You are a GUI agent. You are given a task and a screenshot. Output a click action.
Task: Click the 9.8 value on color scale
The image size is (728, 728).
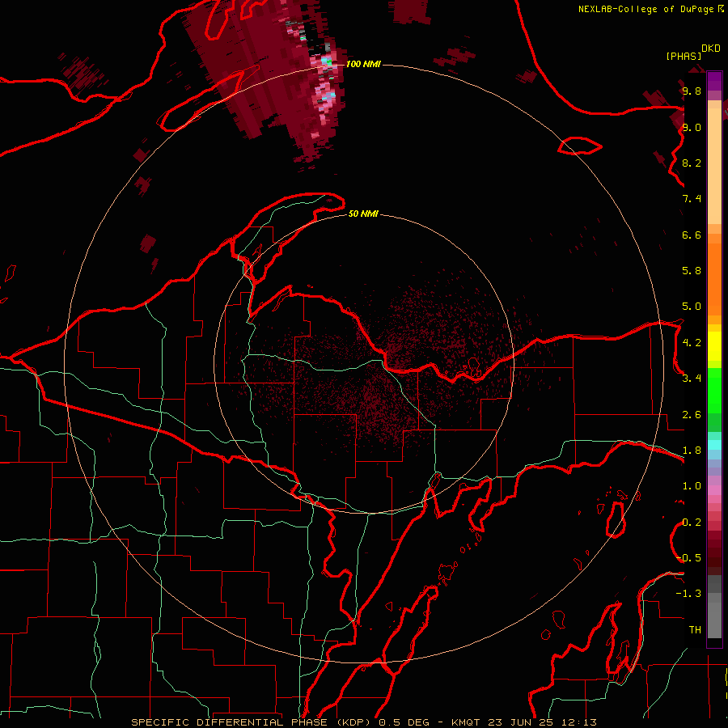(x=692, y=91)
